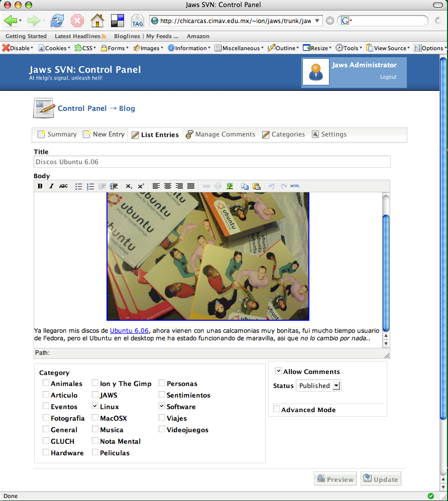This screenshot has width=448, height=501.
Task: Apply subscript formatting
Action: pos(129,186)
